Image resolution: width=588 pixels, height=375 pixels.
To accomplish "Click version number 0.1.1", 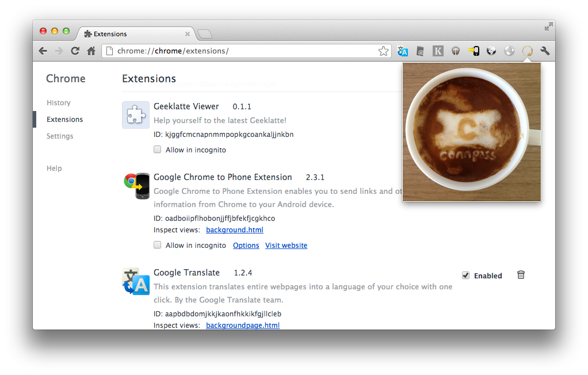I will click(x=242, y=107).
